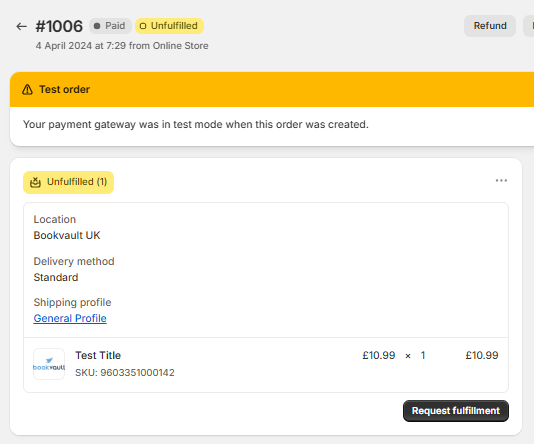Click the circle icon inside the yellow Unfulfilled badge
This screenshot has width=534, height=444.
(x=143, y=26)
